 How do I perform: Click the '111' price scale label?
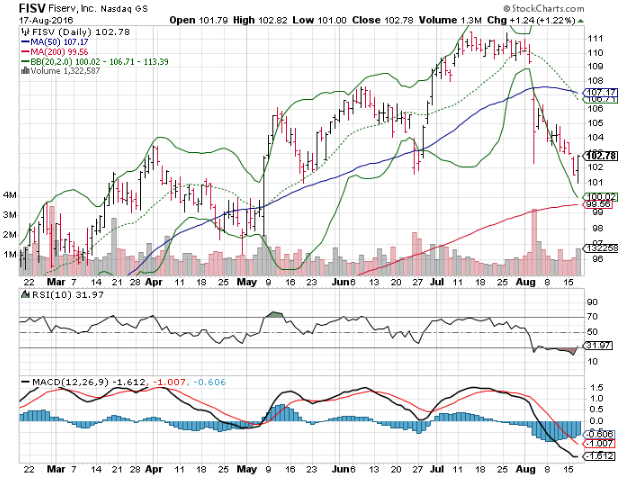pyautogui.click(x=595, y=38)
